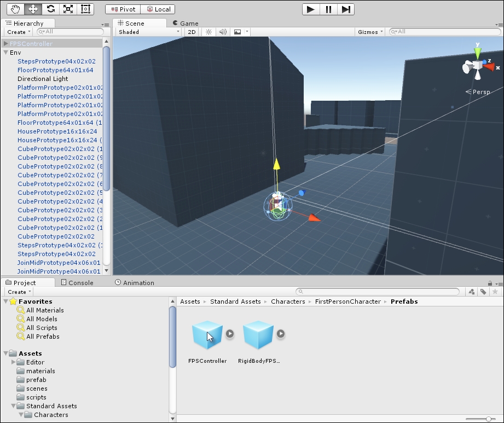The width and height of the screenshot is (504, 423).
Task: Mute scene audio with the speaker icon
Action: coord(222,32)
